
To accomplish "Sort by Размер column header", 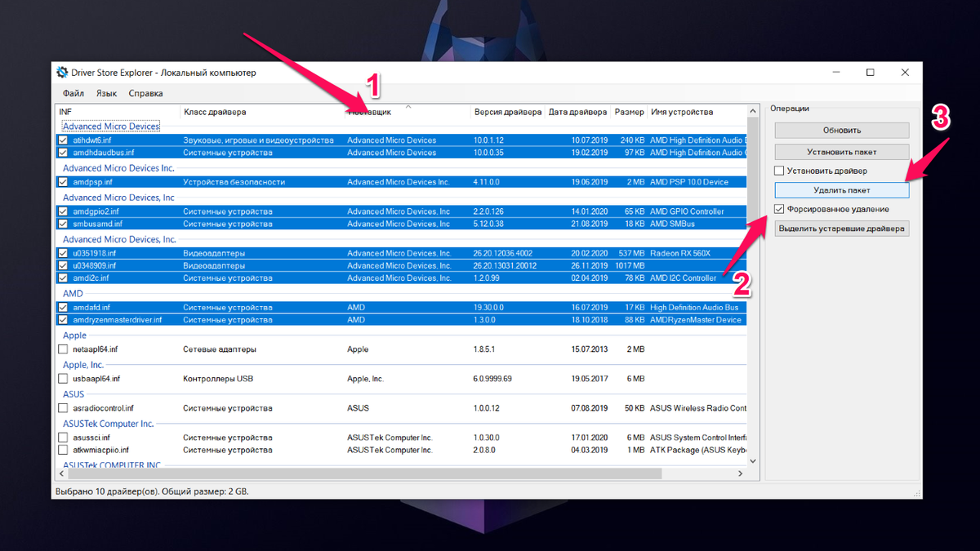I will tap(630, 112).
